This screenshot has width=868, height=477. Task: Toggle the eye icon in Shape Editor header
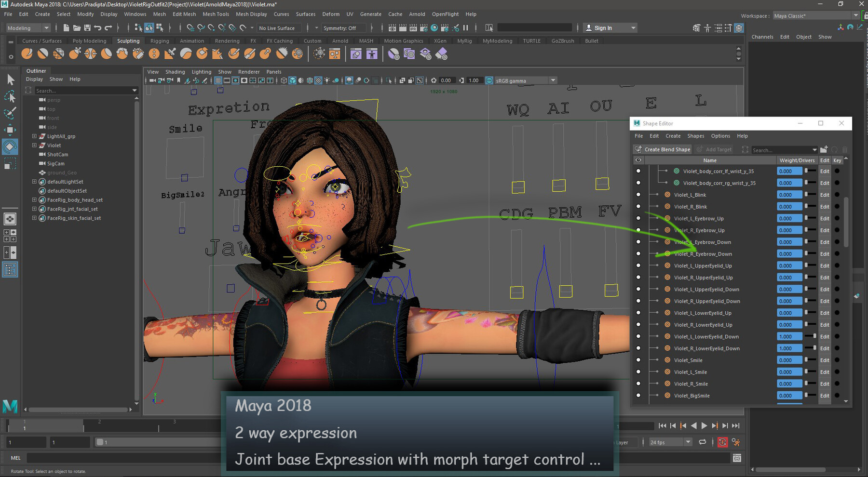tap(638, 160)
